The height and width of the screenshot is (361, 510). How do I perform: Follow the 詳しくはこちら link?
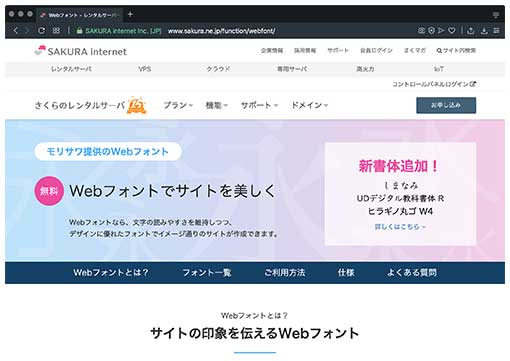[x=400, y=227]
